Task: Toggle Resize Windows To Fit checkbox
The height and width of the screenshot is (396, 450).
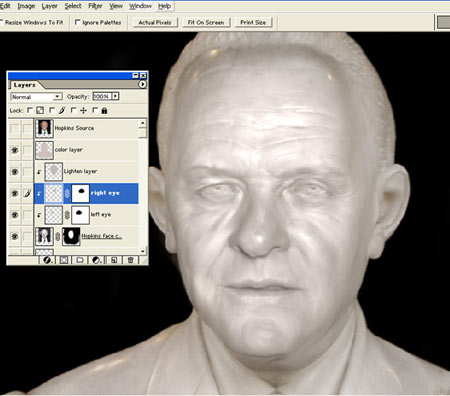Action: [1, 22]
